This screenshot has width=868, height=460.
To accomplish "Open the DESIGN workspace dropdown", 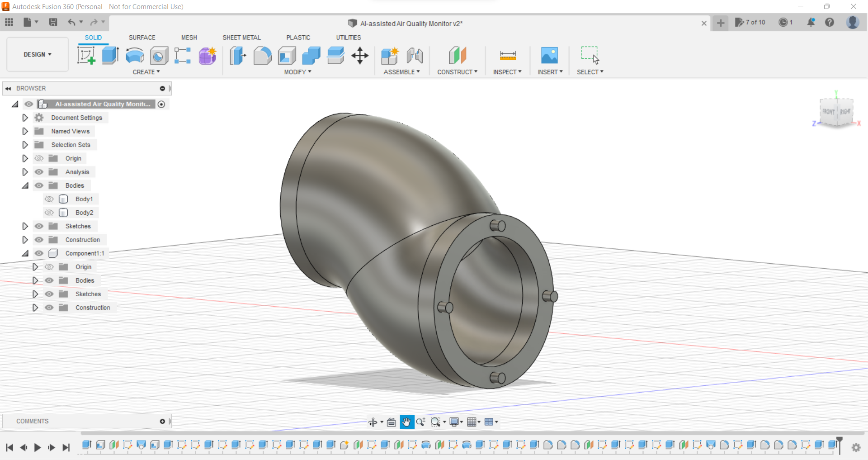I will (x=38, y=54).
